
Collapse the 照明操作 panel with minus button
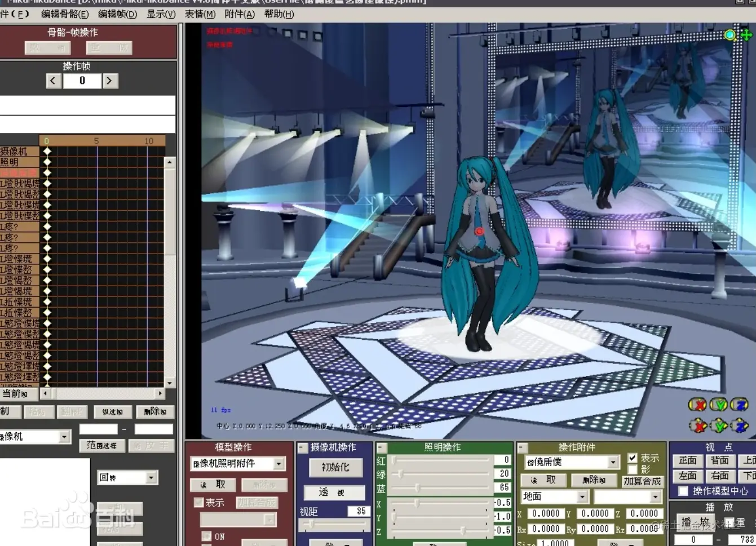point(382,448)
